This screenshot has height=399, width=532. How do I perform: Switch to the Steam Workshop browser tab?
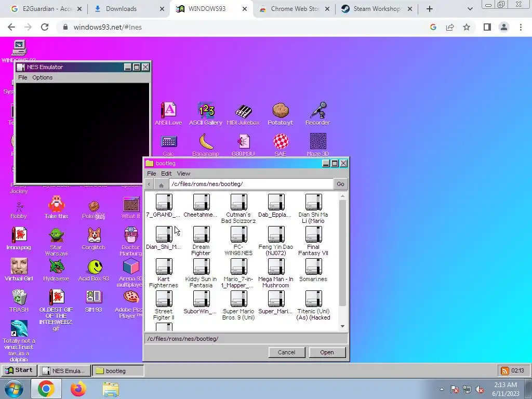coord(376,9)
